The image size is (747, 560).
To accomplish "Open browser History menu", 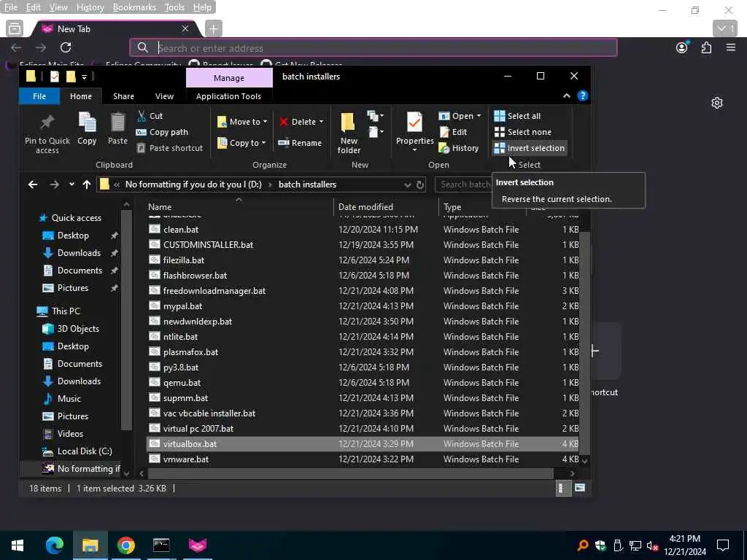I will click(90, 7).
